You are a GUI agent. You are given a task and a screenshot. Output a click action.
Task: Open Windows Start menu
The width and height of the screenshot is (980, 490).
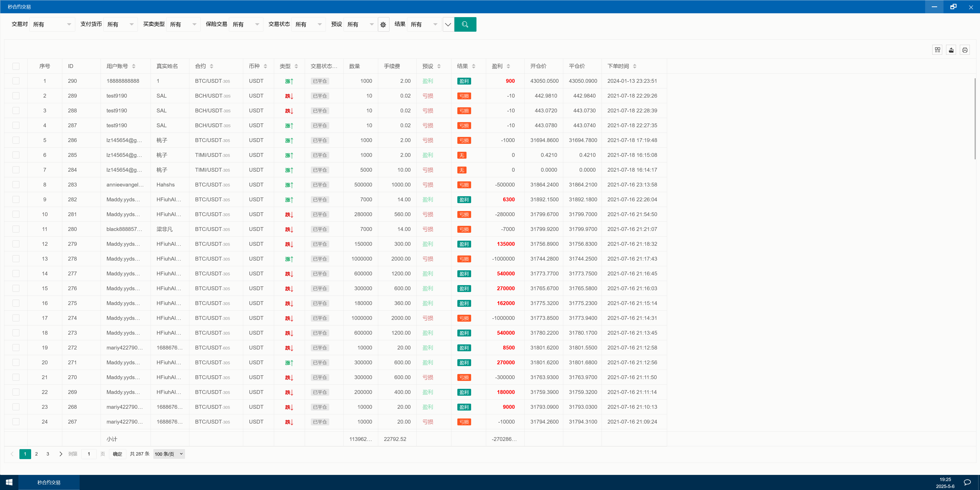[9, 482]
